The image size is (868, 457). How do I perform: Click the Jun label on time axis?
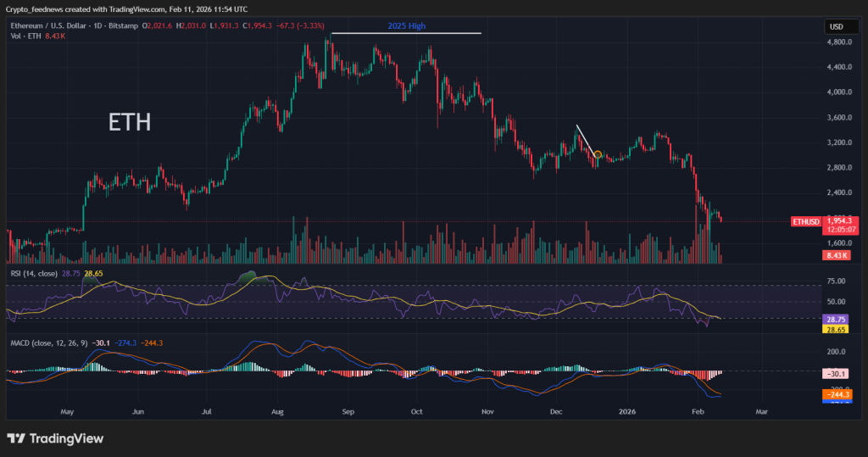tap(138, 412)
